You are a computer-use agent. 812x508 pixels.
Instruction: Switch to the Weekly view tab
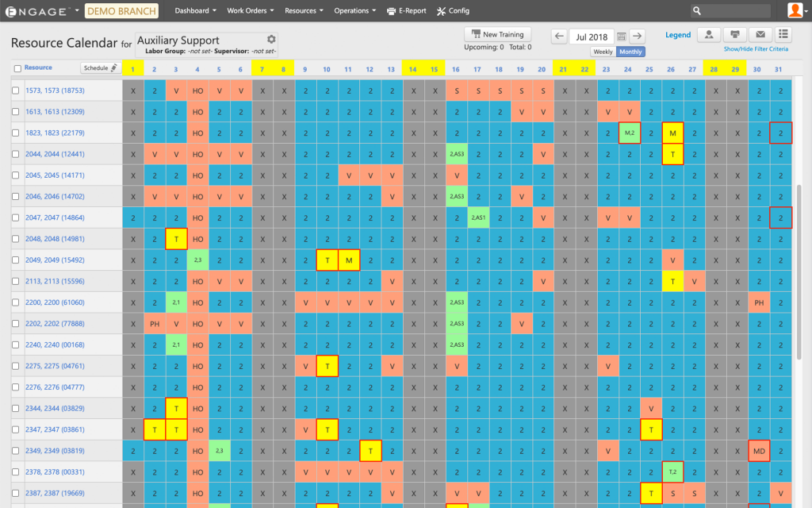tap(603, 52)
